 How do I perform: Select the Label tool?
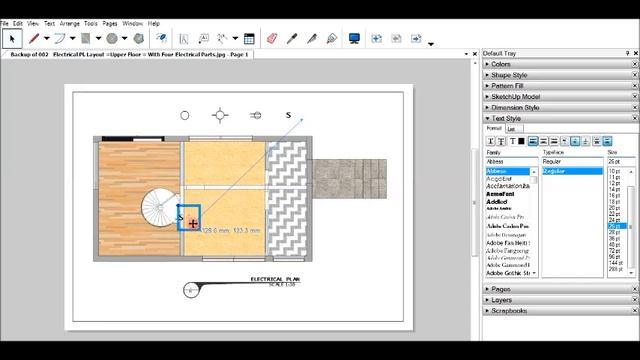coord(203,39)
